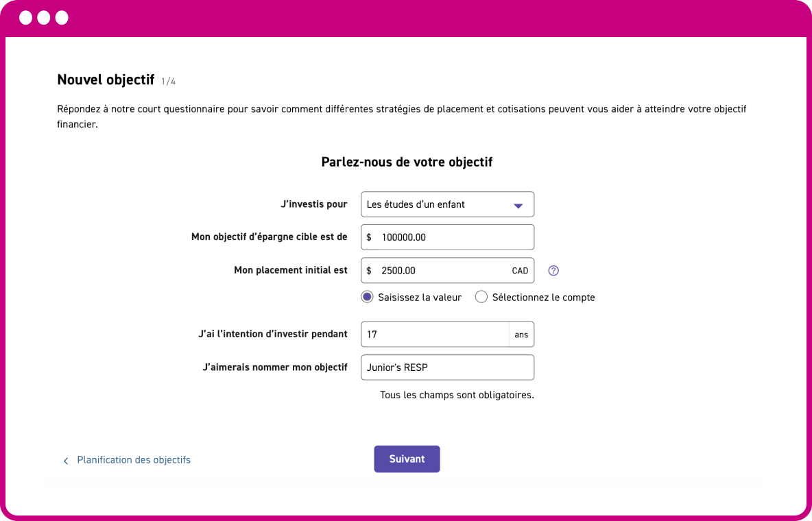
Task: Click the CAD currency label
Action: (520, 271)
